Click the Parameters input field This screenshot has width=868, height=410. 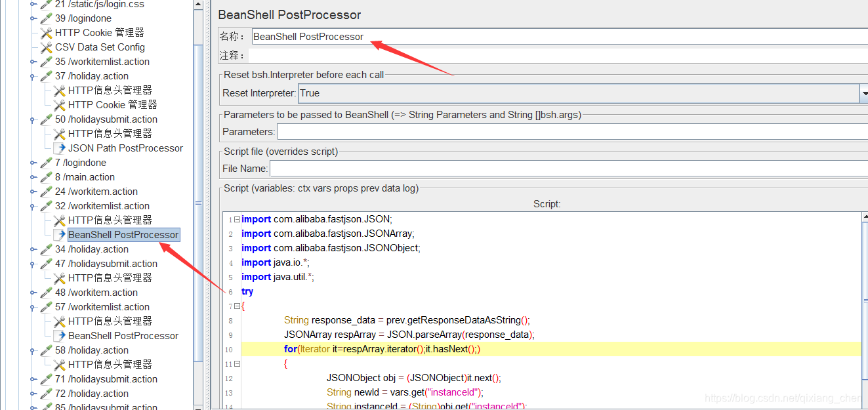click(x=572, y=132)
